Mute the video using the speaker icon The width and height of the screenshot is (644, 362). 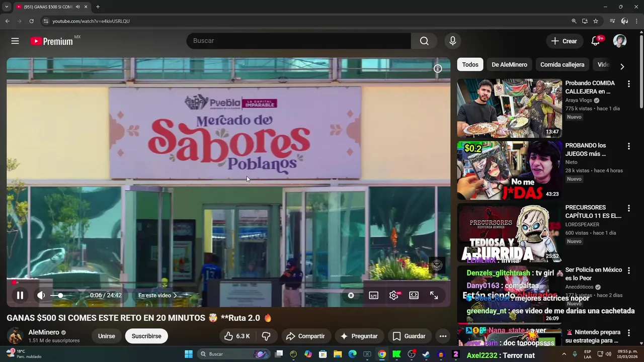tap(41, 296)
